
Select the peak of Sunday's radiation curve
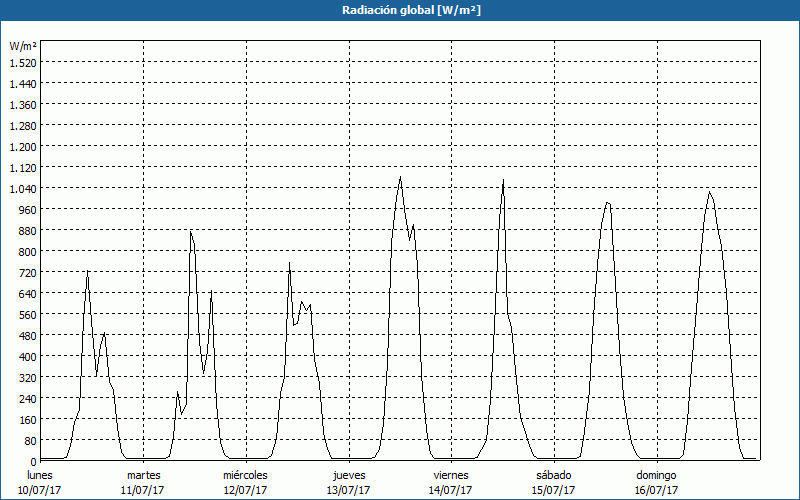click(x=709, y=192)
